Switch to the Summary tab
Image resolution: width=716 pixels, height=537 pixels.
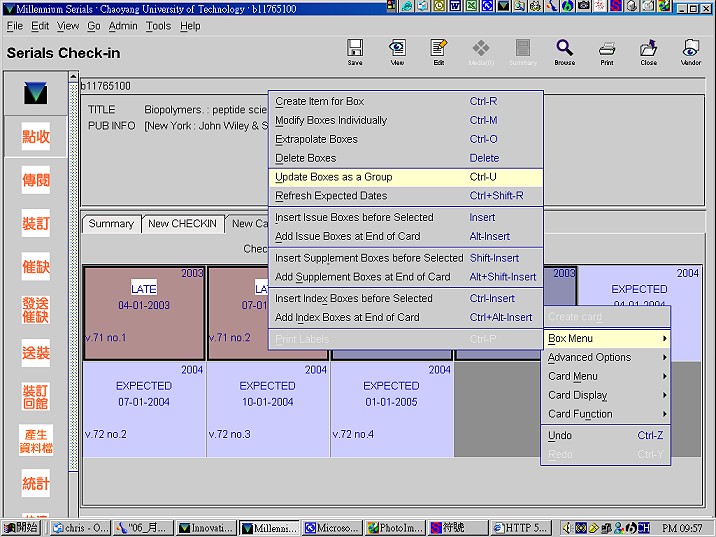[111, 224]
